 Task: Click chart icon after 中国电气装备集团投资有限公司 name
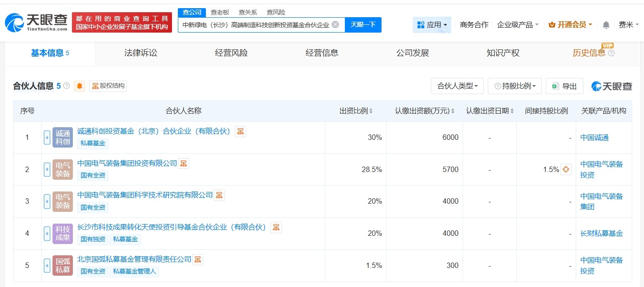point(183,163)
